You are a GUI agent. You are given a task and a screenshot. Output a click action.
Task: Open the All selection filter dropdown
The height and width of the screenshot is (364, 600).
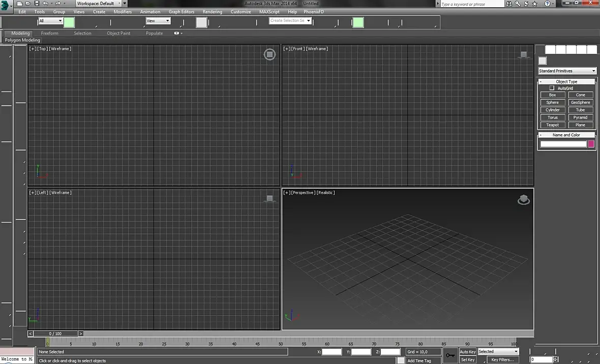pos(50,21)
